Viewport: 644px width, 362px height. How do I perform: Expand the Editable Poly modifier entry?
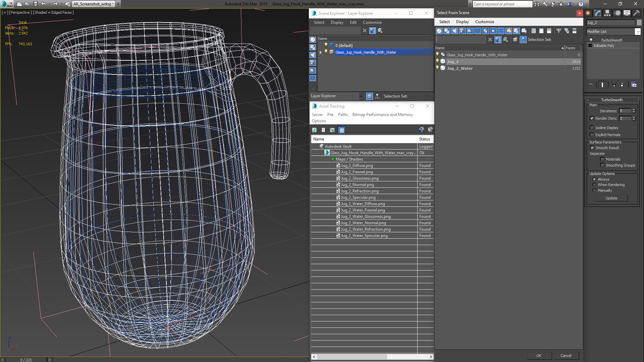tap(590, 46)
